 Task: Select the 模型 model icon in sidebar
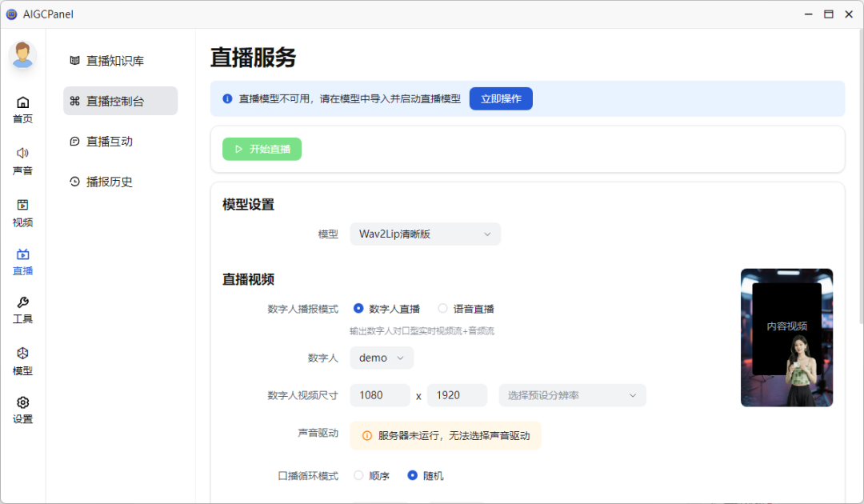click(x=22, y=361)
